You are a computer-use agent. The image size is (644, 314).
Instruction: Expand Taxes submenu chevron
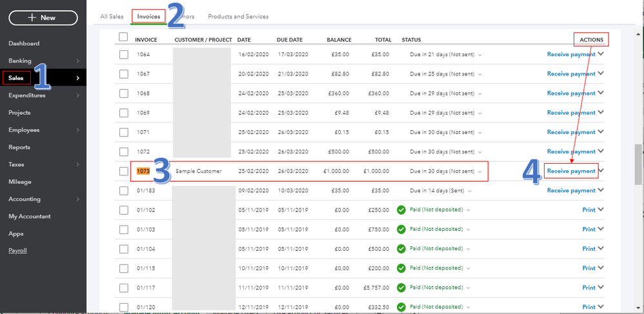77,164
